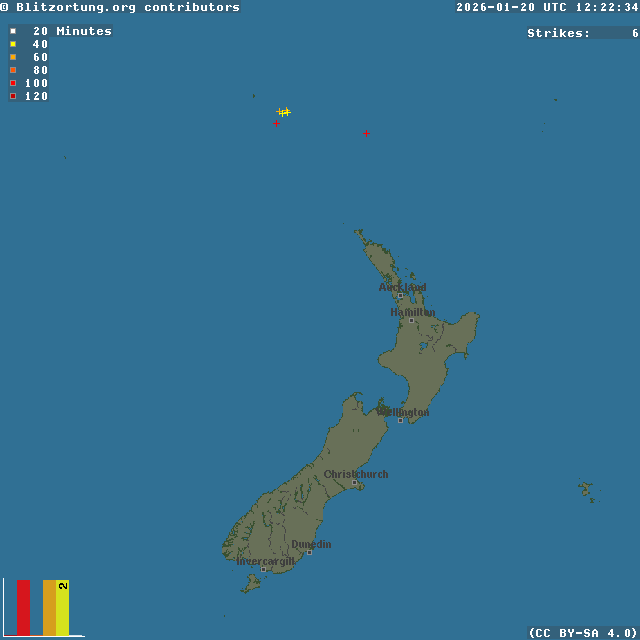Open the Blitzortung.org contributors credit
The height and width of the screenshot is (640, 640).
click(120, 7)
